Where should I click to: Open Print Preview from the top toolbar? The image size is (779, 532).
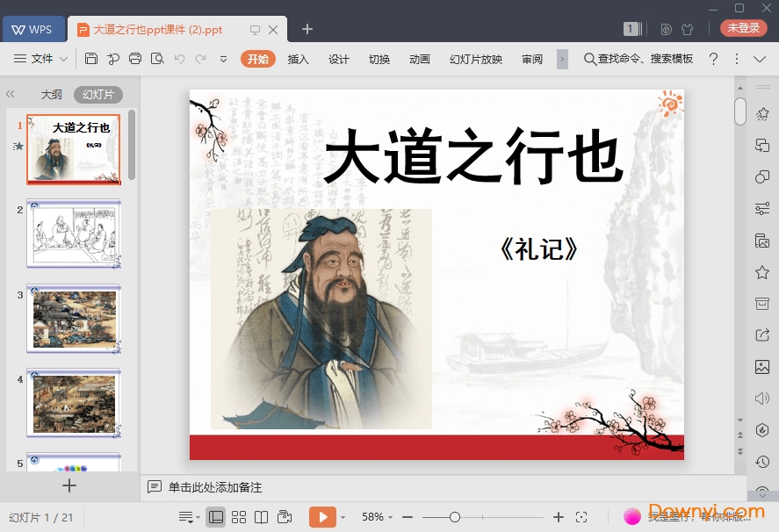tap(158, 58)
